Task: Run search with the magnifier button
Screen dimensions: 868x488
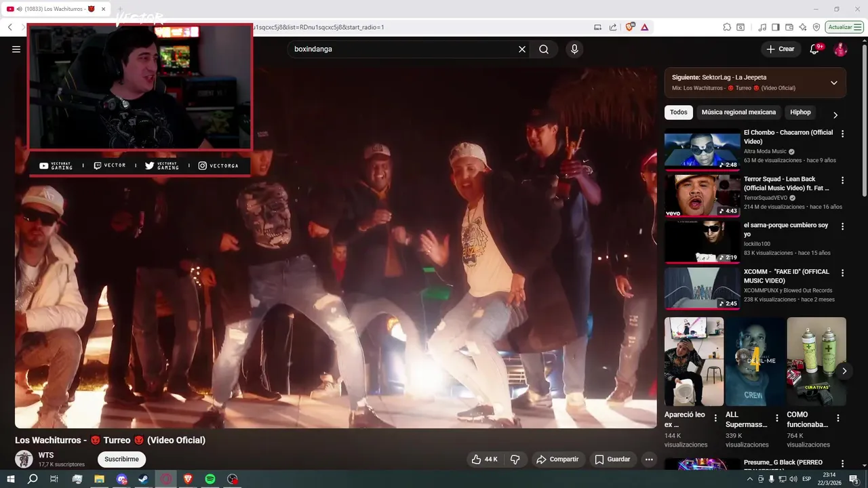Action: [x=544, y=49]
